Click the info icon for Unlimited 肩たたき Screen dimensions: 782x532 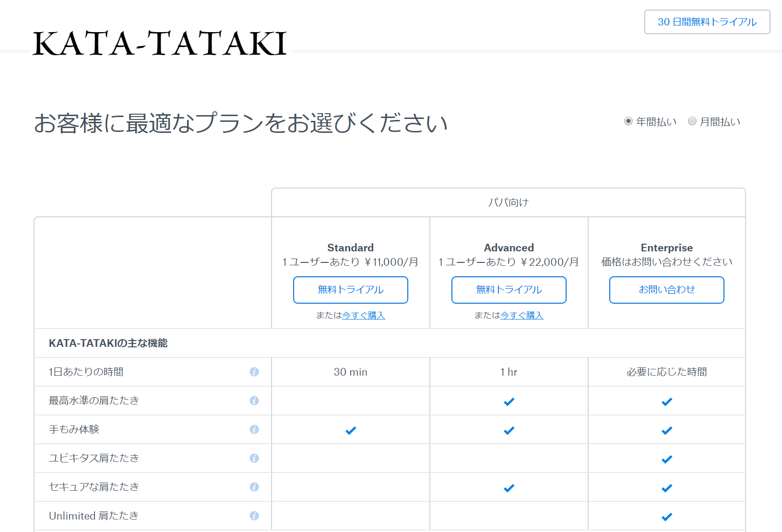pos(254,516)
